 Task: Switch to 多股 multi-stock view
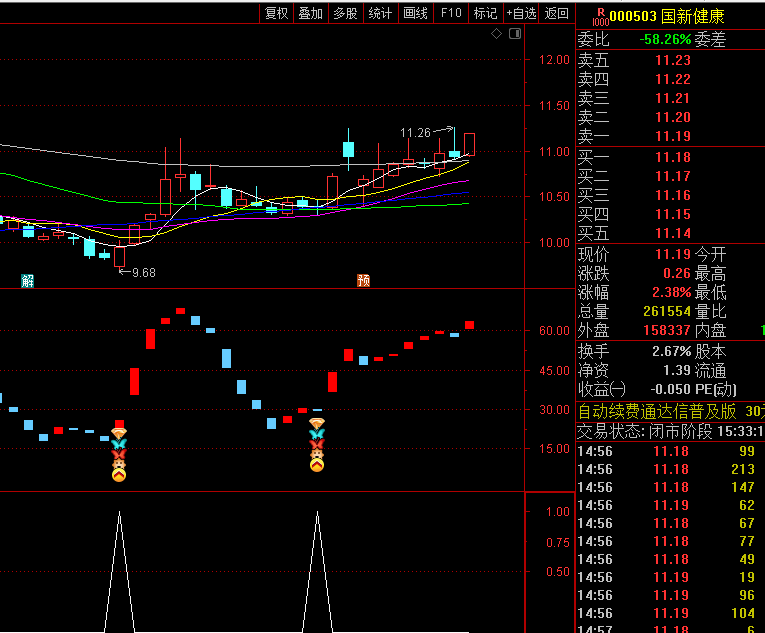345,13
